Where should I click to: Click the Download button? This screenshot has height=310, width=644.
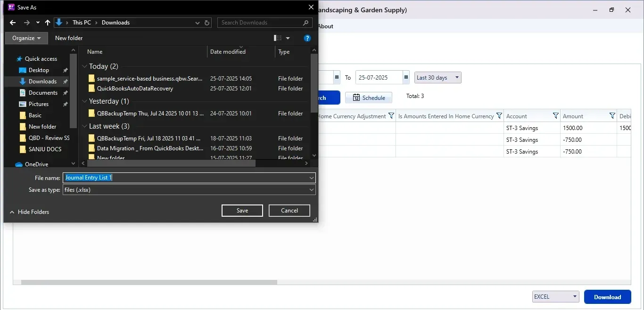tap(607, 297)
